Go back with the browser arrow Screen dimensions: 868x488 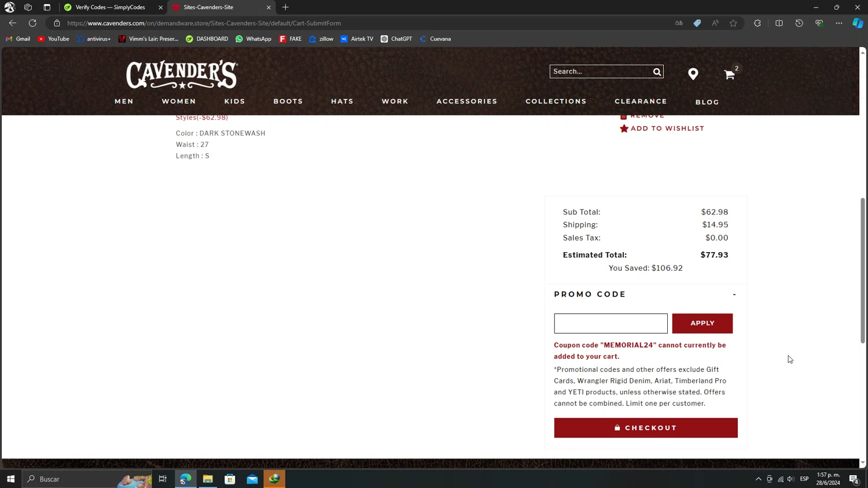point(12,23)
